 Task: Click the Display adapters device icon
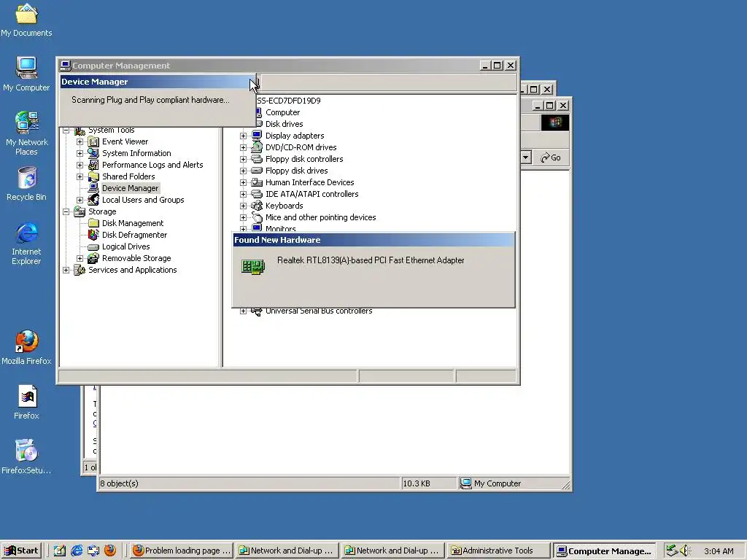click(x=257, y=136)
